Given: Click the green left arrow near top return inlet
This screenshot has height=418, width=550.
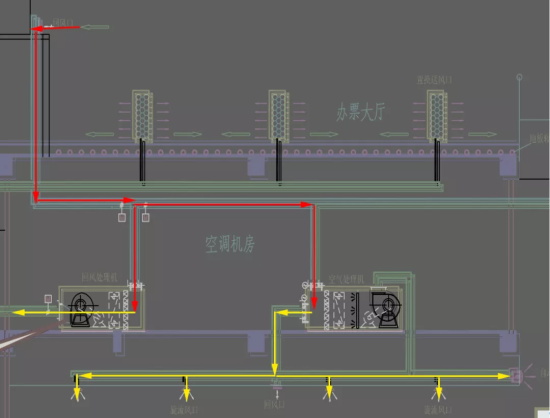Looking at the screenshot, I should click(95, 27).
